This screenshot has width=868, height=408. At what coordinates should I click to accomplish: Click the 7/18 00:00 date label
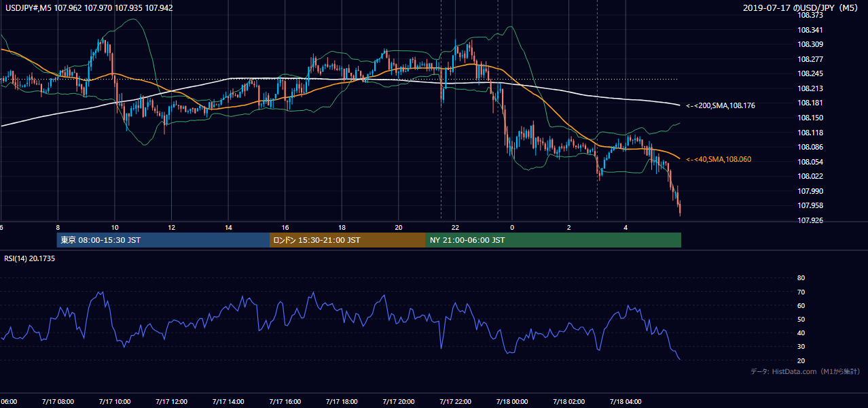[512, 402]
